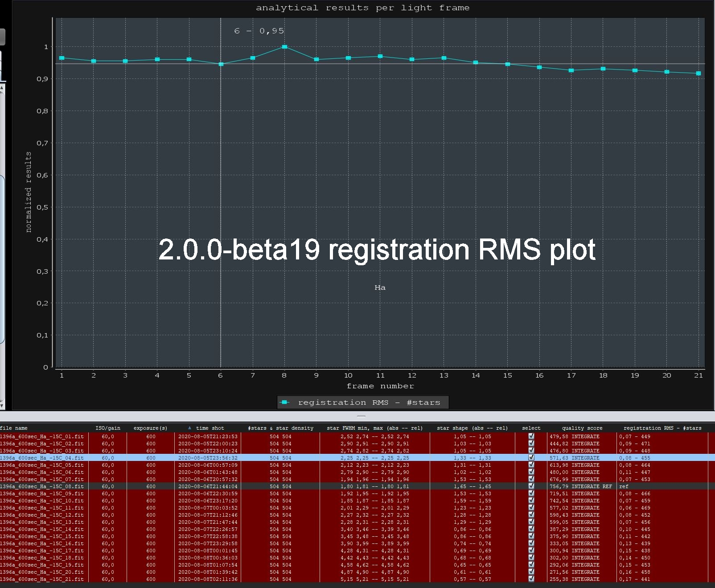715x588 pixels.
Task: Click the frame 21 data point marker
Action: (x=699, y=73)
